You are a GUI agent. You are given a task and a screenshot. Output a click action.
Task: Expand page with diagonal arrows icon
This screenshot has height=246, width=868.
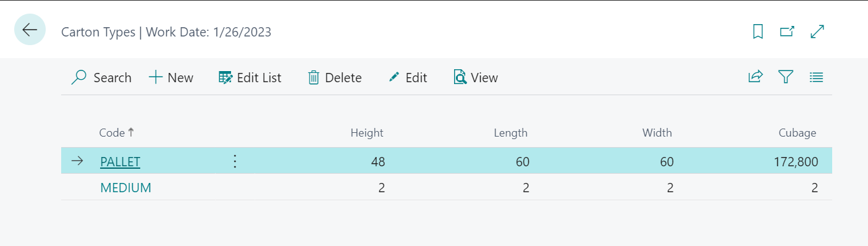(817, 32)
